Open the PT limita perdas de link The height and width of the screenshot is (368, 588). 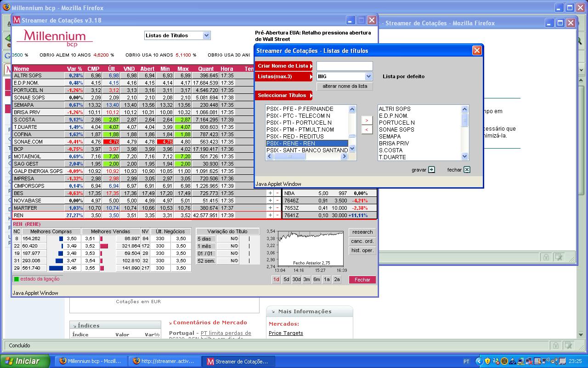[226, 333]
